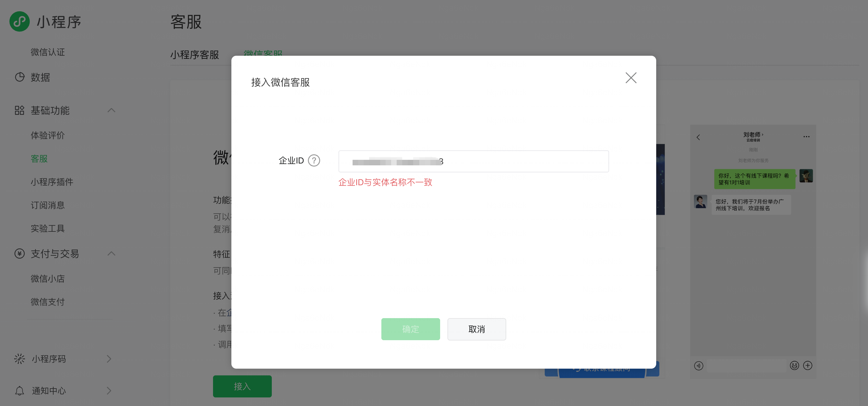Collapse the 基础功能 section chevron
The image size is (868, 406).
(111, 110)
